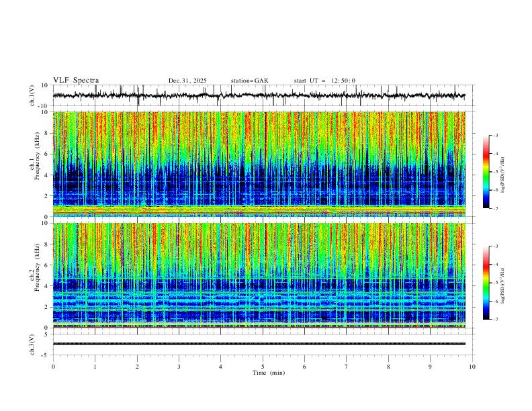This screenshot has height=411, width=532.
Task: Click the ch.1 spectrogram panel
Action: [259, 164]
